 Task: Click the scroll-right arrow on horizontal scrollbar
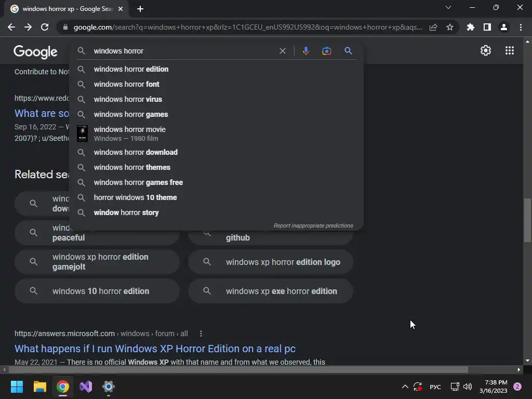coord(519,369)
